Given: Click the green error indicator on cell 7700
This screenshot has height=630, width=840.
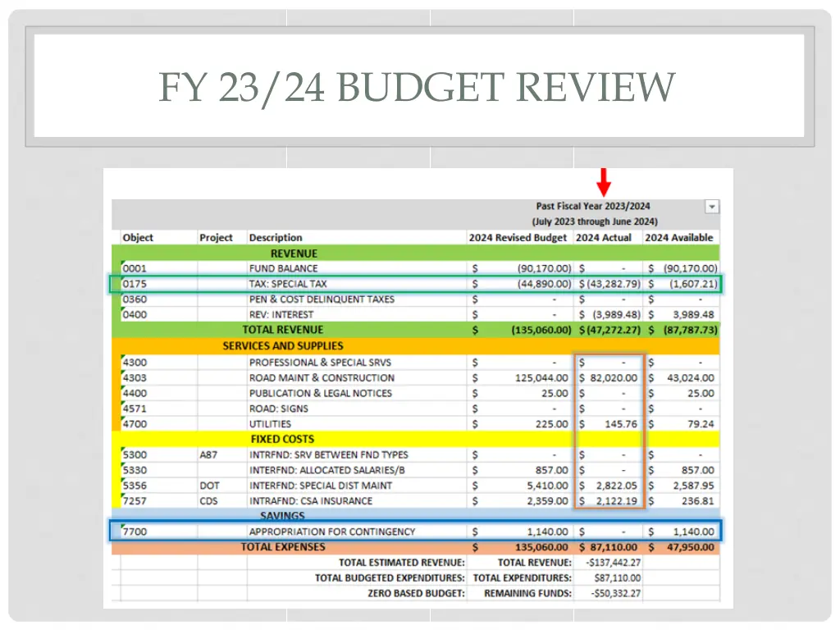Looking at the screenshot, I should click(x=121, y=527).
